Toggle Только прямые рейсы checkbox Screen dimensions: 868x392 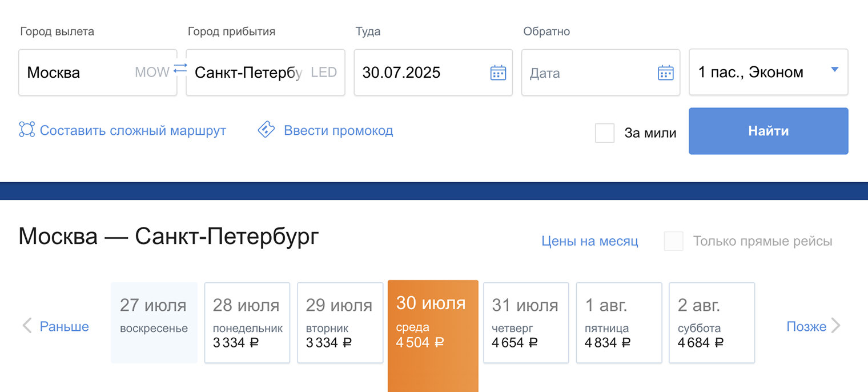674,241
